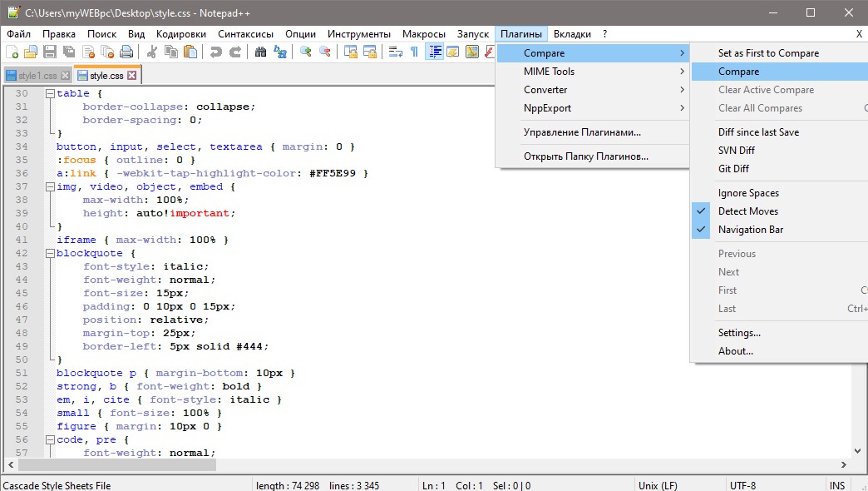Print the document using the printer icon
Viewport: 868px width, 491px height.
click(x=126, y=52)
